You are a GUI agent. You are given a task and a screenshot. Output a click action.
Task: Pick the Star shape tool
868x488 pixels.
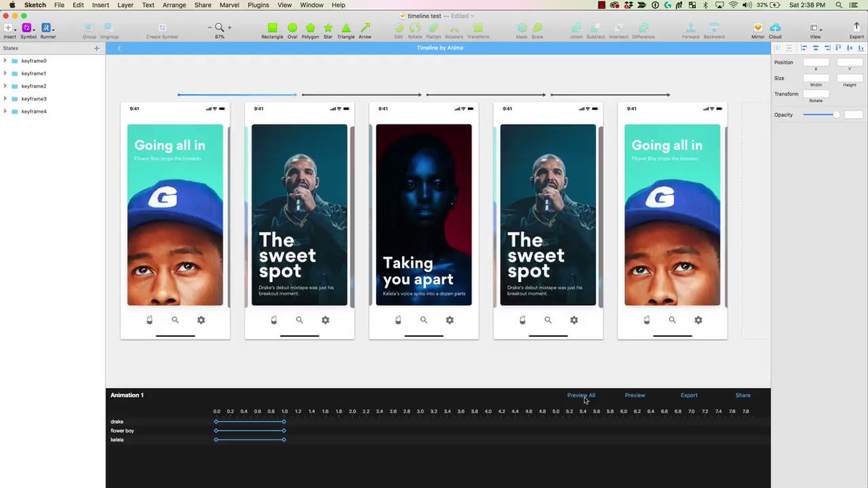[x=328, y=28]
